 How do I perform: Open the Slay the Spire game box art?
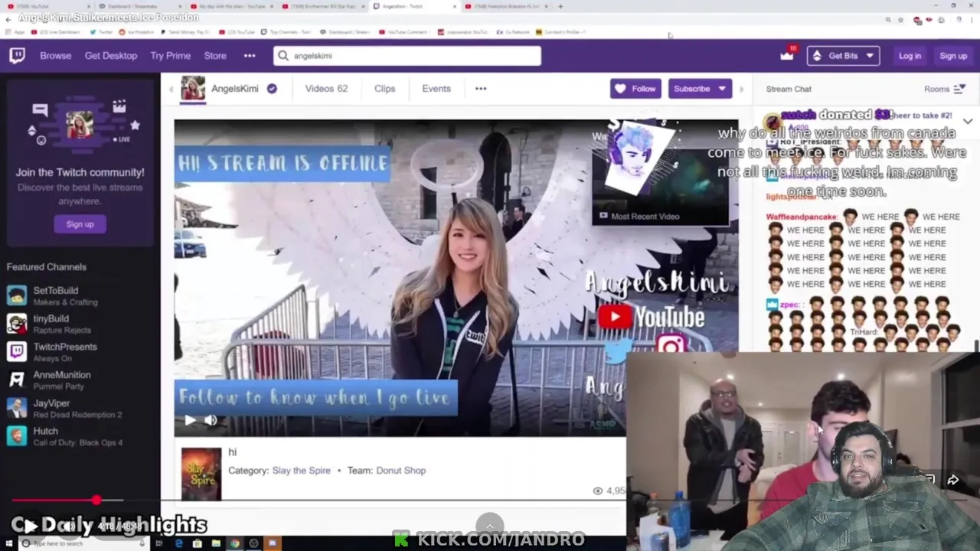201,474
